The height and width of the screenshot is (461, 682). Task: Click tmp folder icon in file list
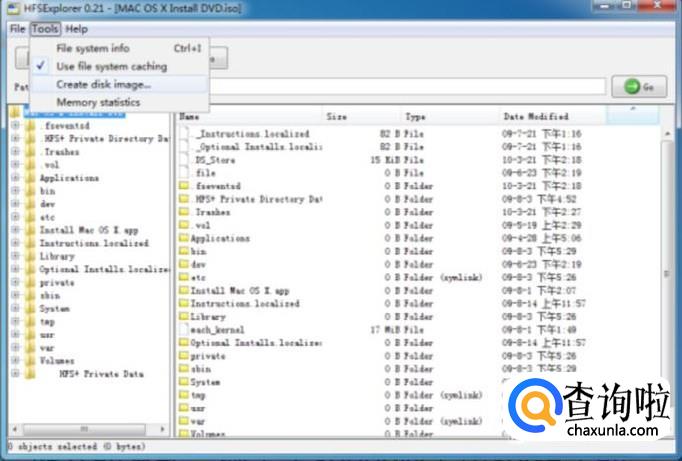pos(184,394)
